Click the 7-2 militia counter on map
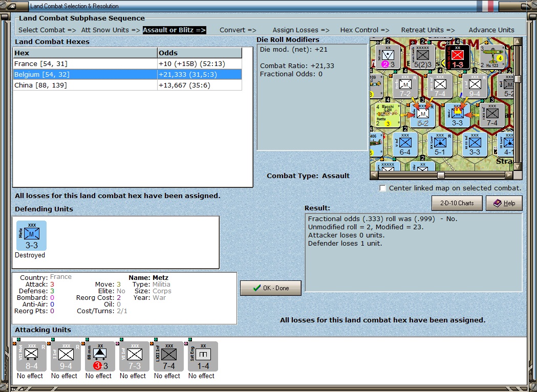This screenshot has width=537, height=392. tap(405, 86)
